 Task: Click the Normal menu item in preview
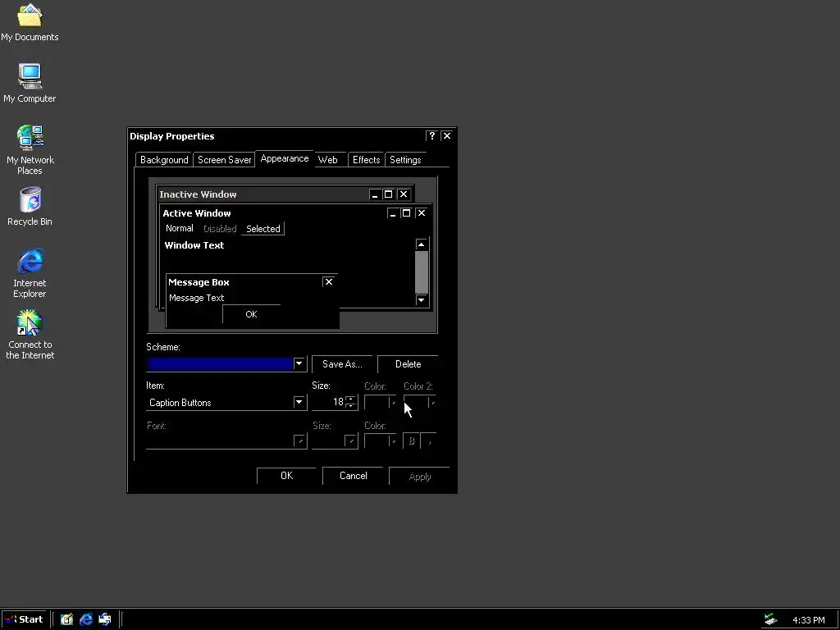tap(180, 228)
